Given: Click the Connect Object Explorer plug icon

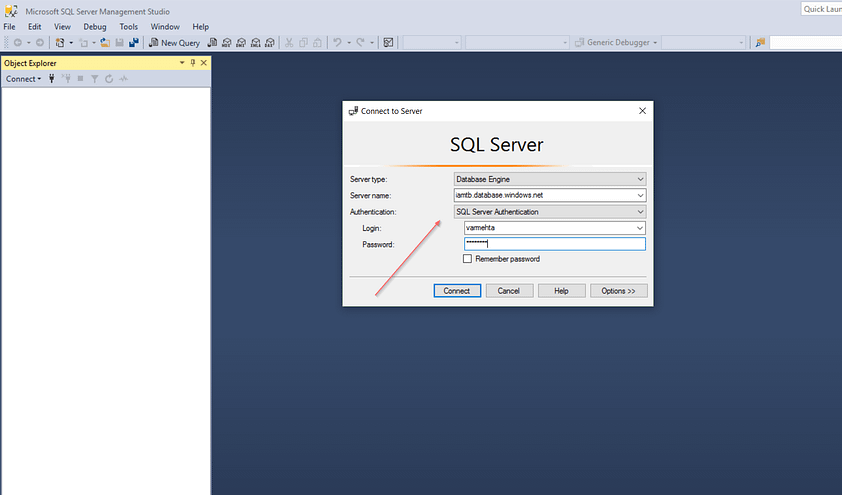Looking at the screenshot, I should click(x=52, y=78).
